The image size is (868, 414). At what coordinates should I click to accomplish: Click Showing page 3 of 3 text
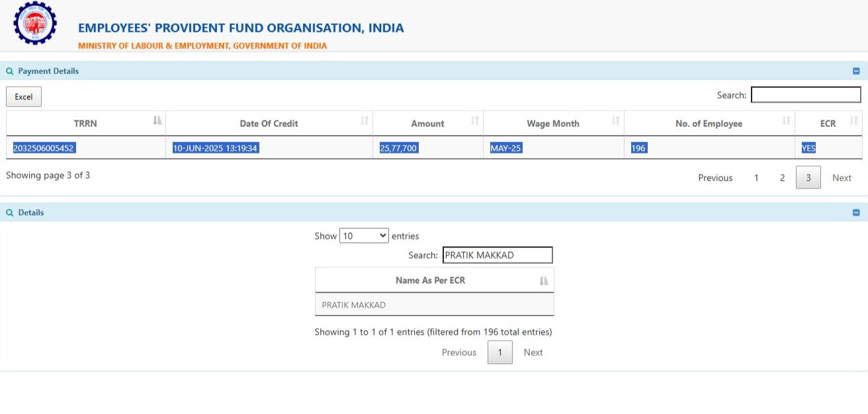point(48,175)
